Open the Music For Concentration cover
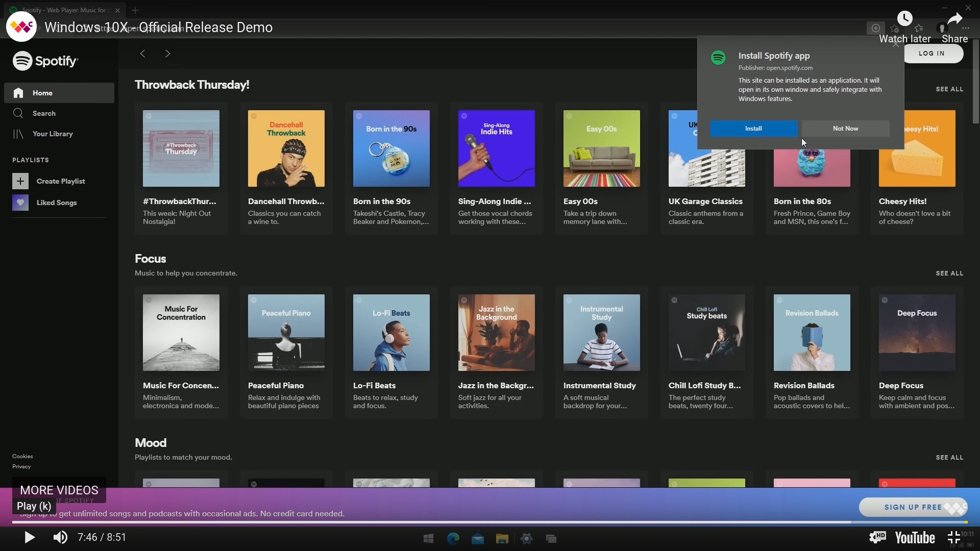Viewport: 980px width, 551px height. point(181,333)
